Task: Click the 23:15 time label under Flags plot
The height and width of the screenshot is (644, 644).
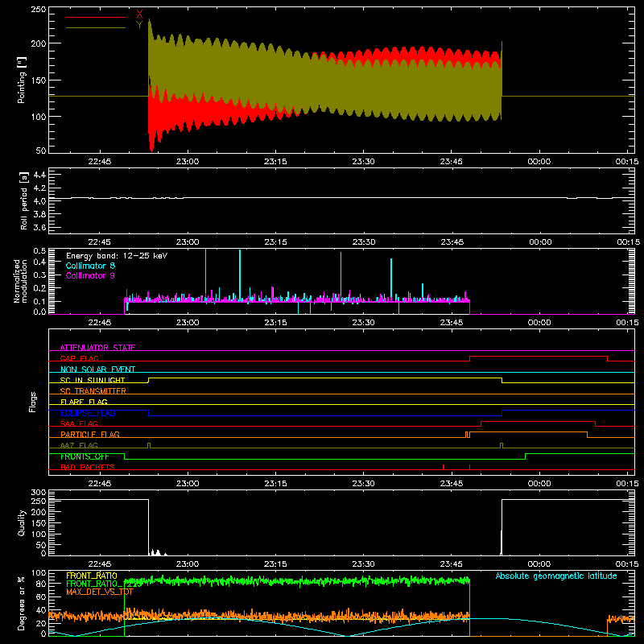Action: 275,484
